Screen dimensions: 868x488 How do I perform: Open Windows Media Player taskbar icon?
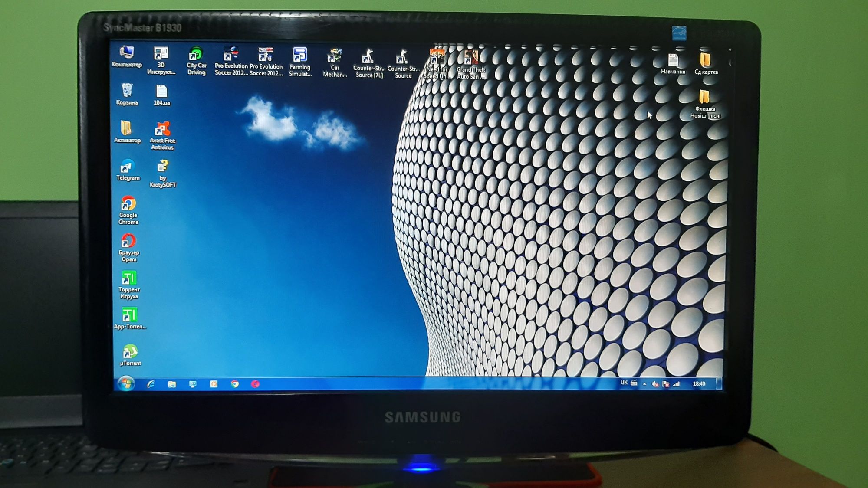pyautogui.click(x=214, y=384)
